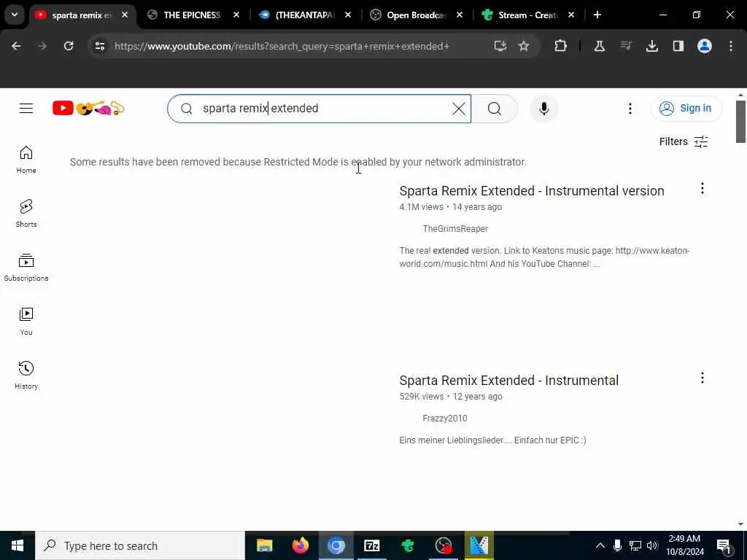
Task: Open 7-Zip from taskbar
Action: coord(371,545)
